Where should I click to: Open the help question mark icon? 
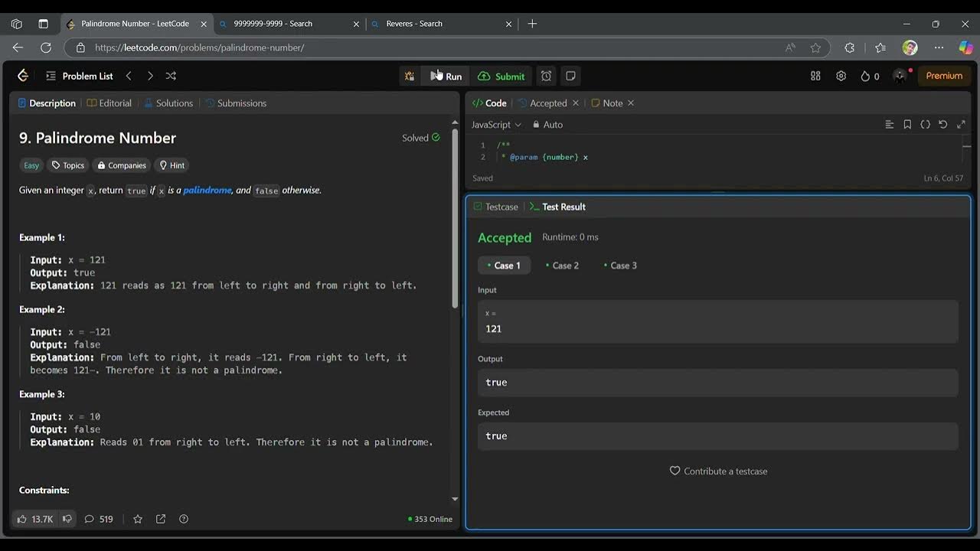coord(184,519)
